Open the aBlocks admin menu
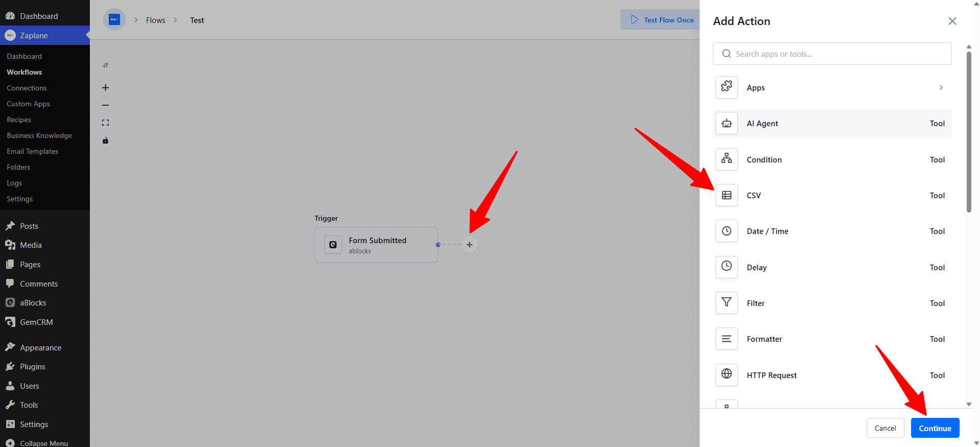This screenshot has height=447, width=980. (33, 303)
